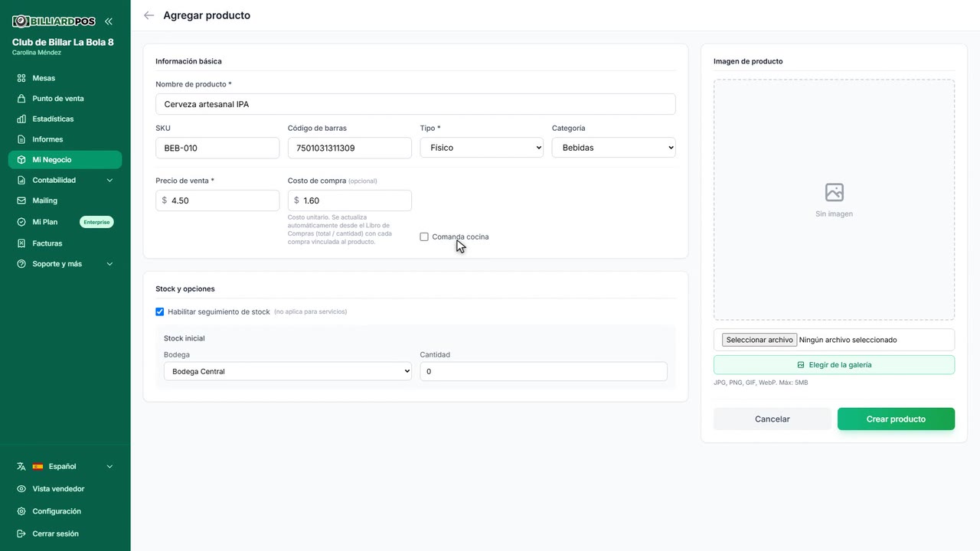
Task: Click the Mi Plan check-circle icon
Action: [x=21, y=222]
